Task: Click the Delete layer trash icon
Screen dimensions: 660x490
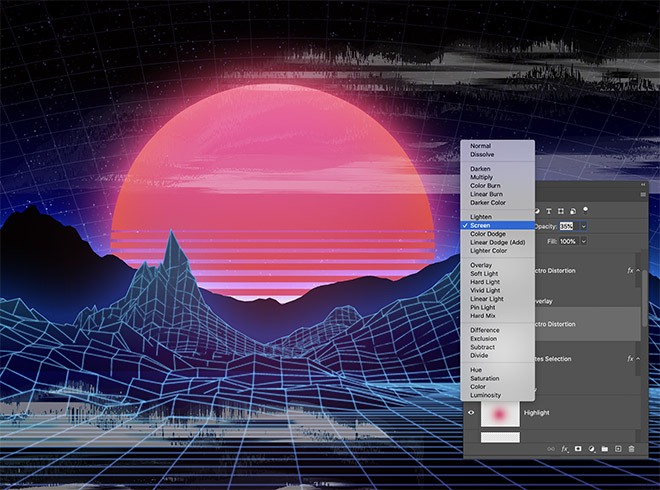Action: click(631, 449)
